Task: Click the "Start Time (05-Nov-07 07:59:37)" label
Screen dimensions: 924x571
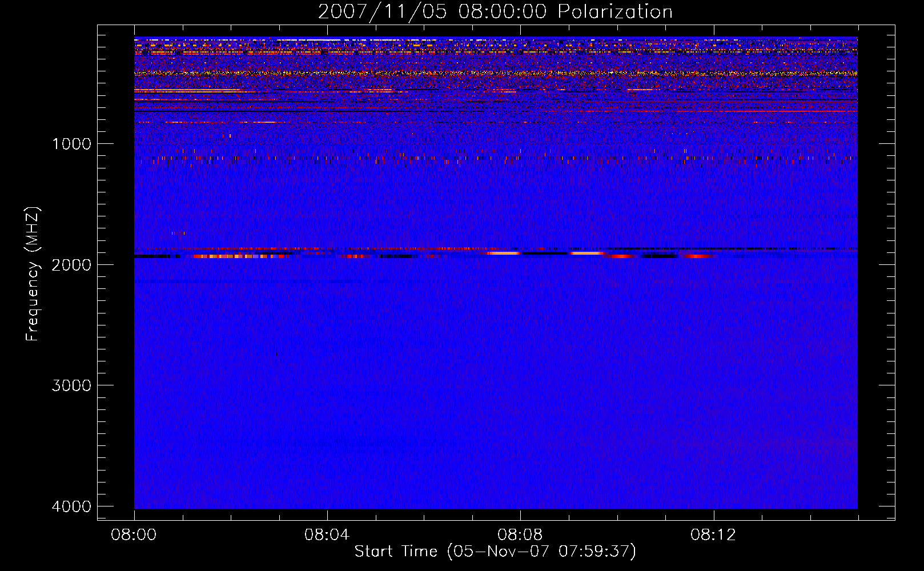Action: pos(495,552)
